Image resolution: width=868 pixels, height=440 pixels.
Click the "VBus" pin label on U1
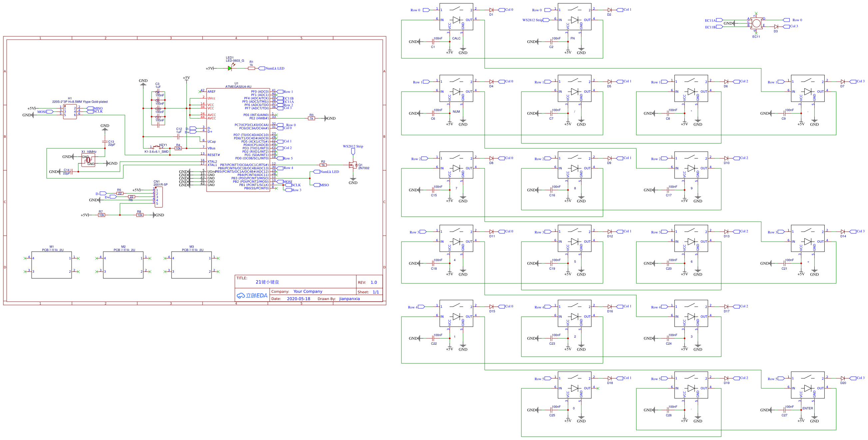point(211,148)
